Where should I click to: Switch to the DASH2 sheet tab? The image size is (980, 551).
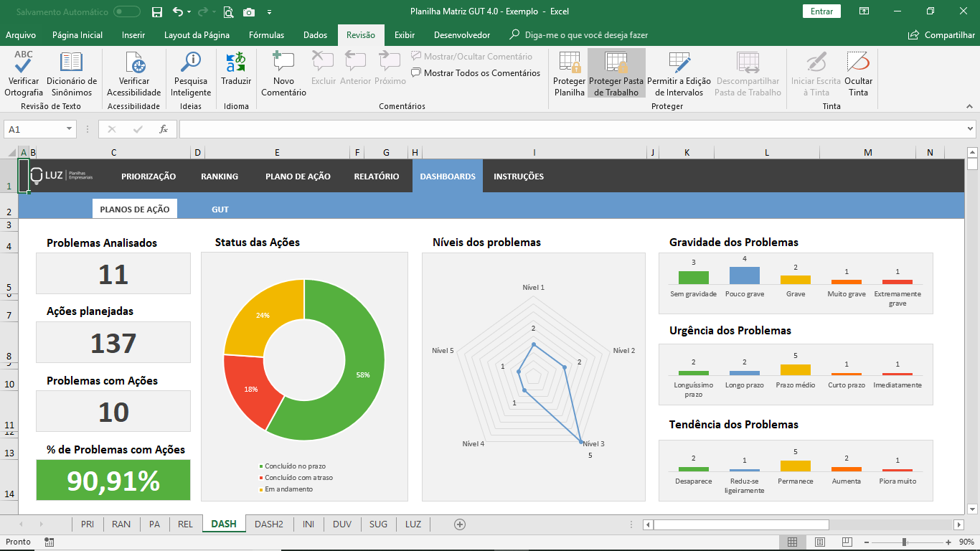click(269, 524)
